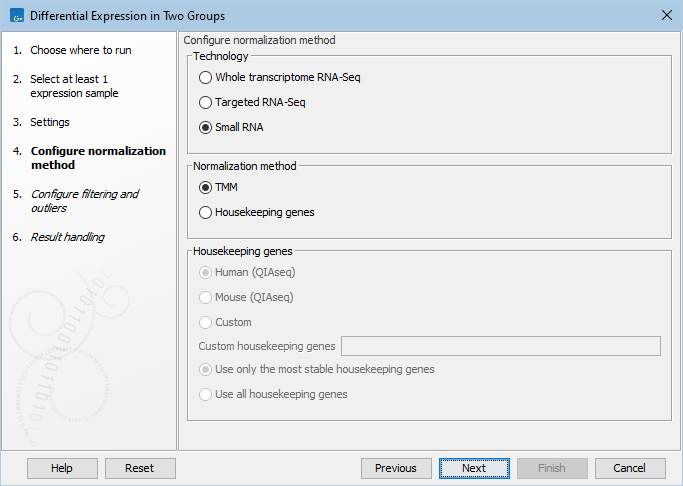This screenshot has width=683, height=486.
Task: Select Whole transcriptome RNA-Seq technology
Action: click(x=206, y=77)
